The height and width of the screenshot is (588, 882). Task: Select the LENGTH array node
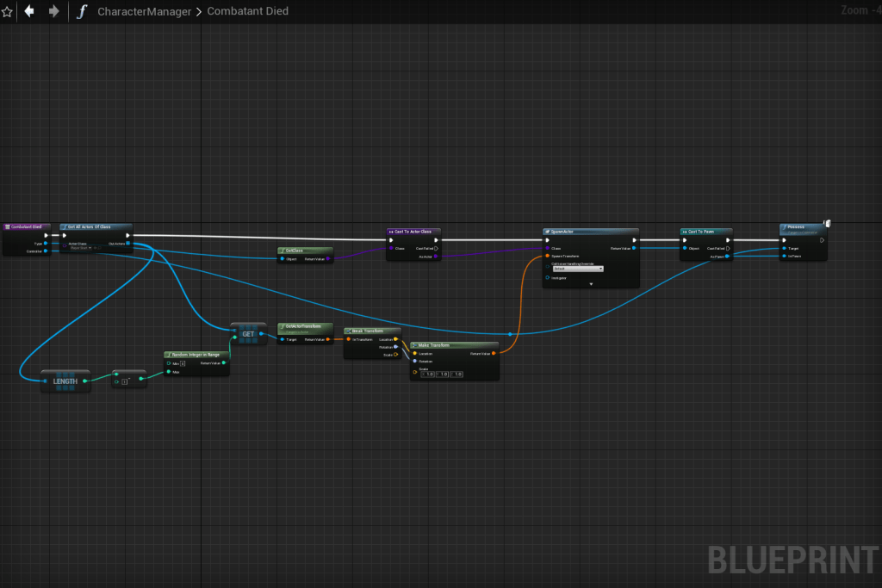click(x=65, y=381)
